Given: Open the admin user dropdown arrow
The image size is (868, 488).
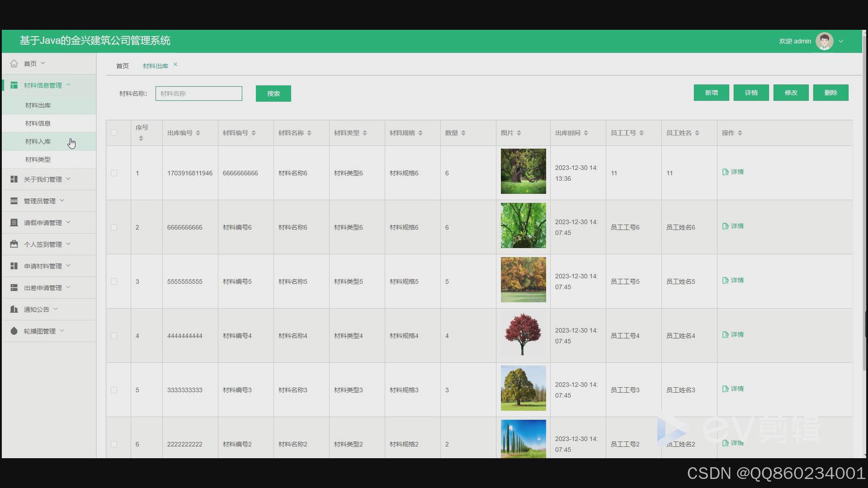Looking at the screenshot, I should coord(841,41).
